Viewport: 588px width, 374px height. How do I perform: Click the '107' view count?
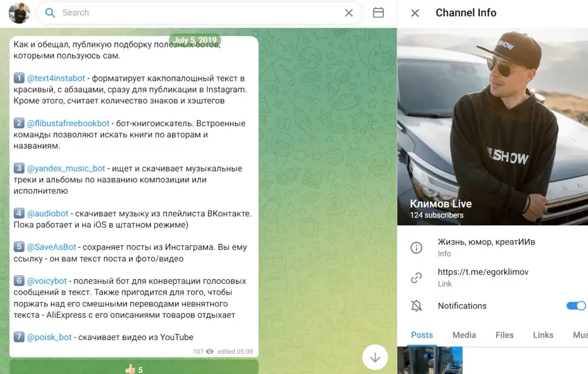point(198,352)
